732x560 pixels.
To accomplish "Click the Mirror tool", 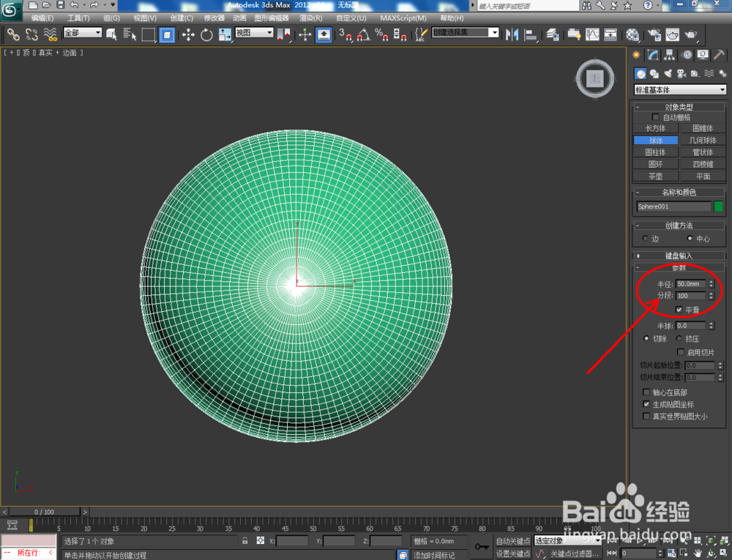I will pos(512,34).
